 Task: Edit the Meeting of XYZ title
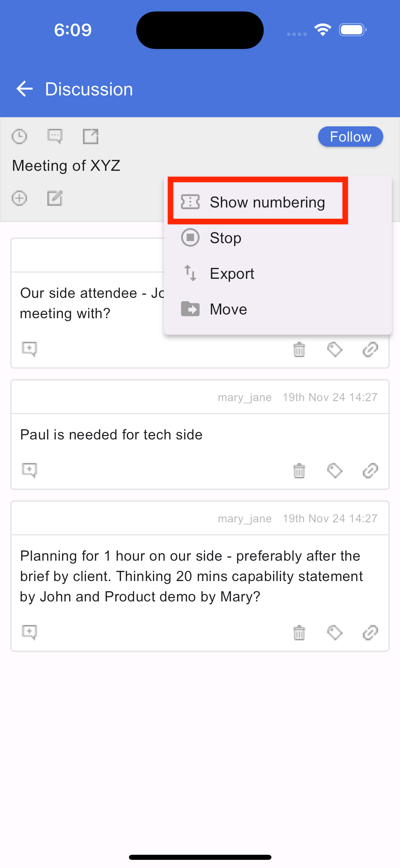[x=55, y=198]
